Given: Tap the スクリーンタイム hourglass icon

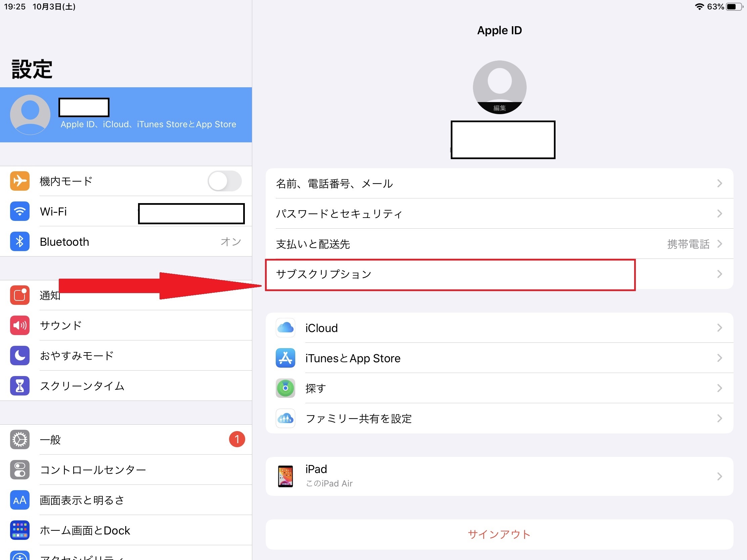Looking at the screenshot, I should (19, 385).
